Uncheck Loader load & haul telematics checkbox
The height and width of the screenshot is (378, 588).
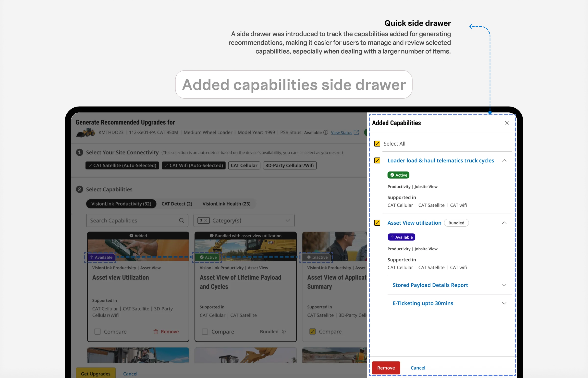point(377,160)
